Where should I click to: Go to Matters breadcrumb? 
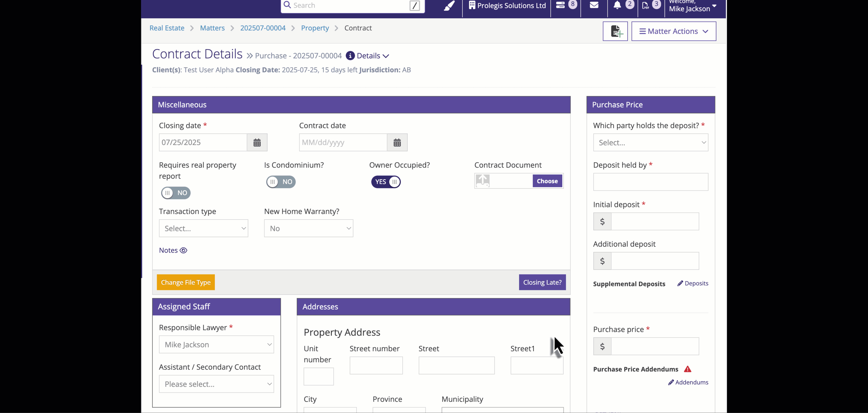[212, 28]
